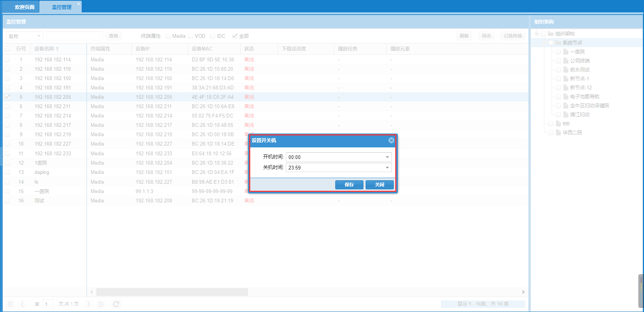Select the 一医院 tree node
This screenshot has height=312, width=644.
click(577, 52)
